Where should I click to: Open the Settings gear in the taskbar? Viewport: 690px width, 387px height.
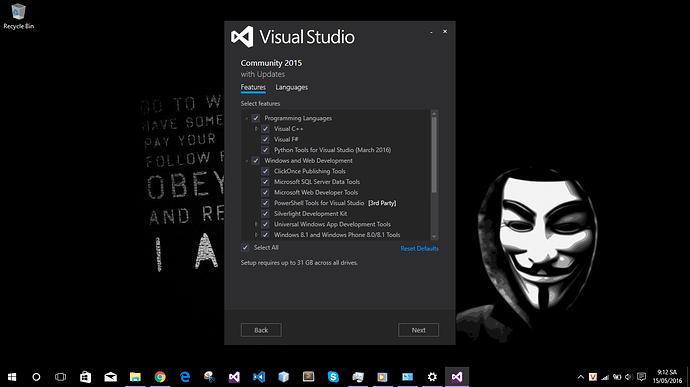pyautogui.click(x=432, y=377)
